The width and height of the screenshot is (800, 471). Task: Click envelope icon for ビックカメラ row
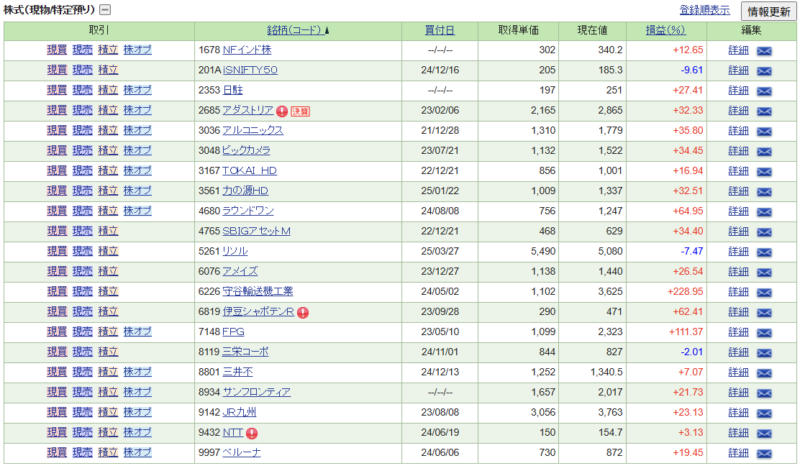click(x=764, y=152)
